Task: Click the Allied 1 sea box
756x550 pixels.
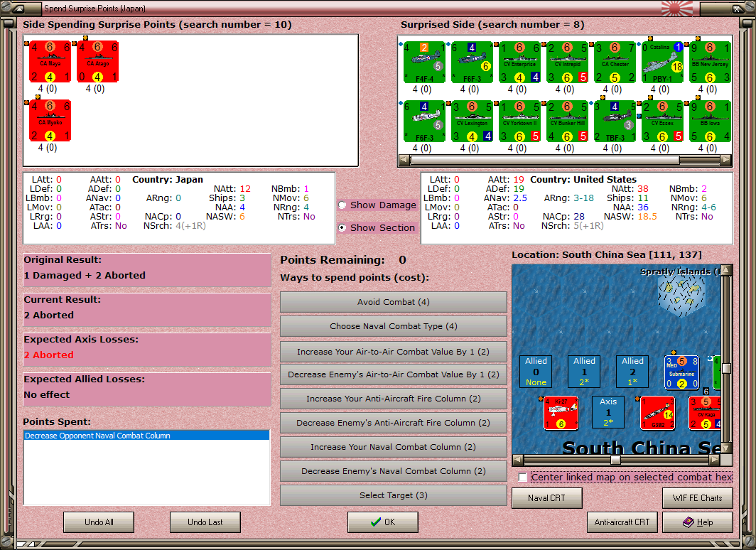Action: [584, 372]
